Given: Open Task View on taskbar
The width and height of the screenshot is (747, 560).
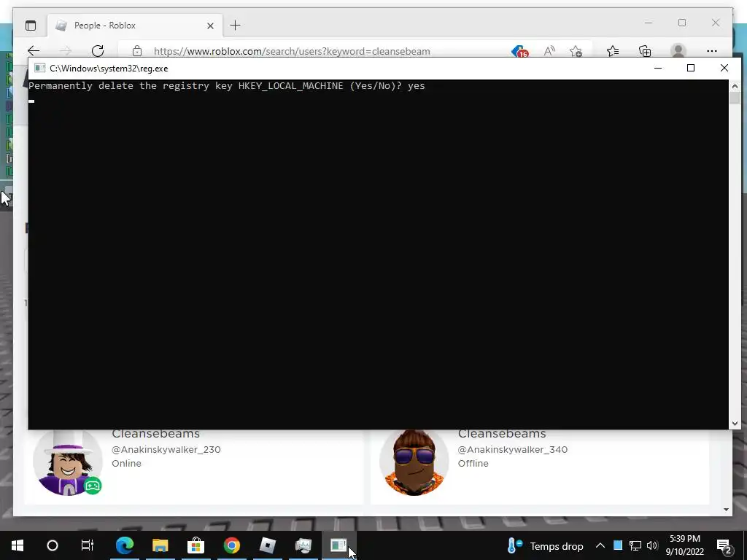Looking at the screenshot, I should (x=88, y=545).
